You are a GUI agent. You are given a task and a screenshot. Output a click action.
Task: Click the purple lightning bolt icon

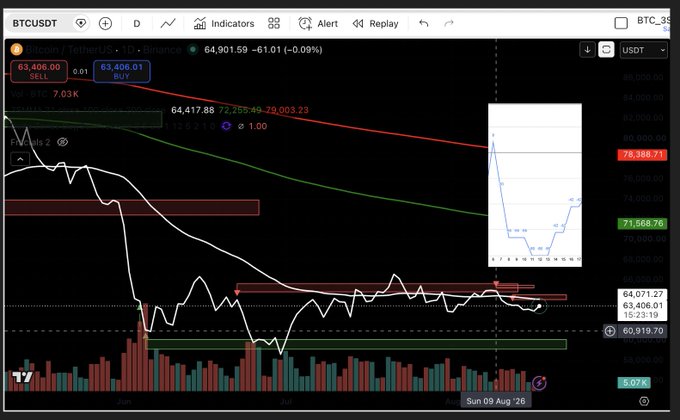coord(539,383)
